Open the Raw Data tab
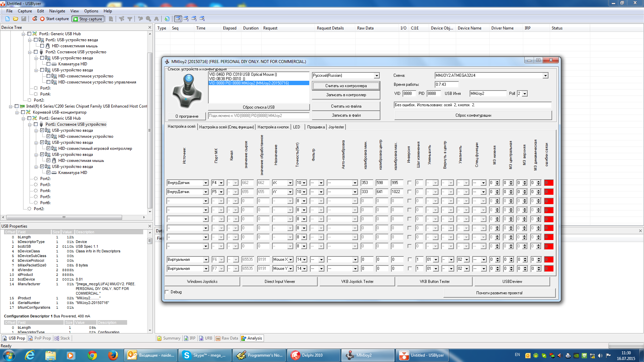Screen dimensions: 644x362 point(227,338)
